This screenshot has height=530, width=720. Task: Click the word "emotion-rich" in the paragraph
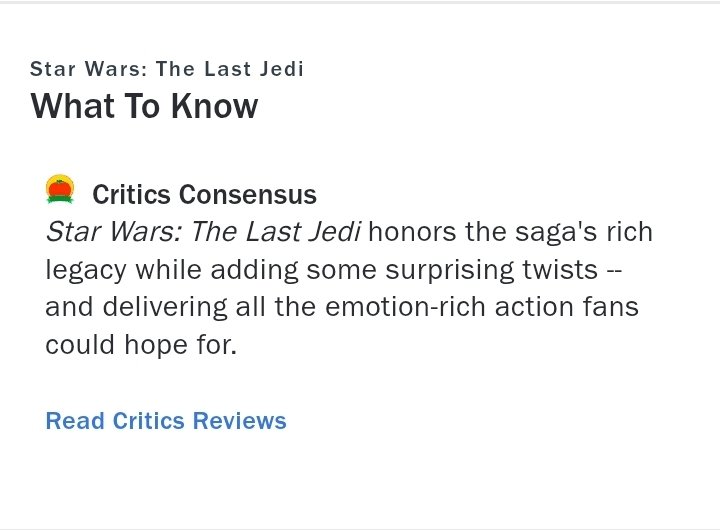point(405,307)
